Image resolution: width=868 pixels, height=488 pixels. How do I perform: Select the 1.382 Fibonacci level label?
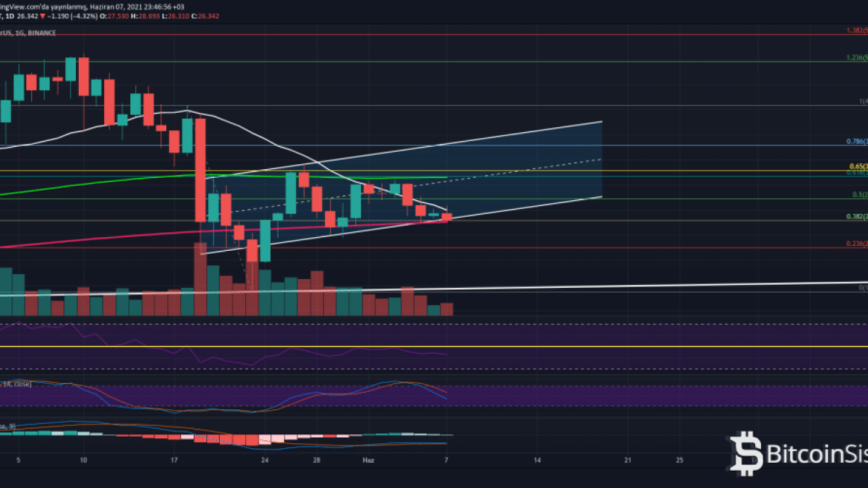click(856, 31)
